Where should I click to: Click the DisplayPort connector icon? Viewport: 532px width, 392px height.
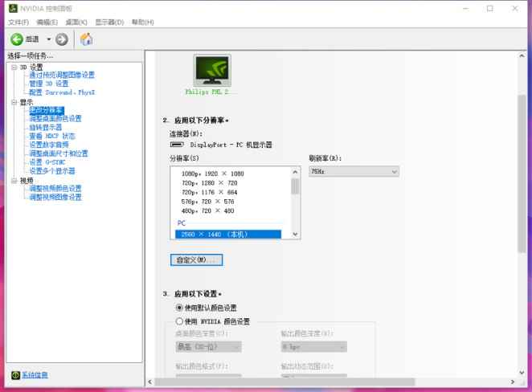coord(177,145)
